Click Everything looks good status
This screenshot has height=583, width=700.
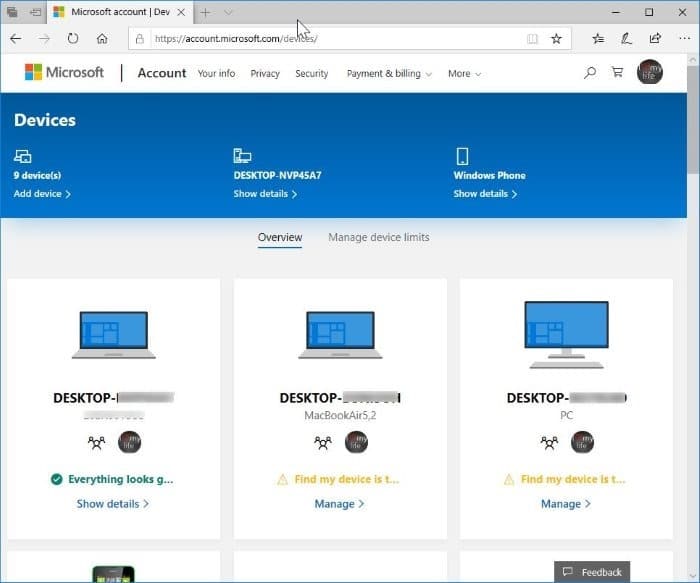[112, 479]
